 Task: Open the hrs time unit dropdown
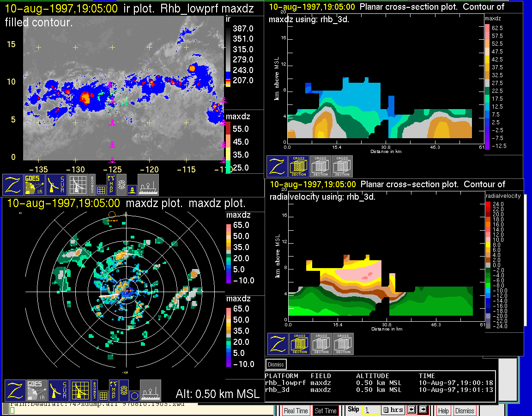click(393, 410)
